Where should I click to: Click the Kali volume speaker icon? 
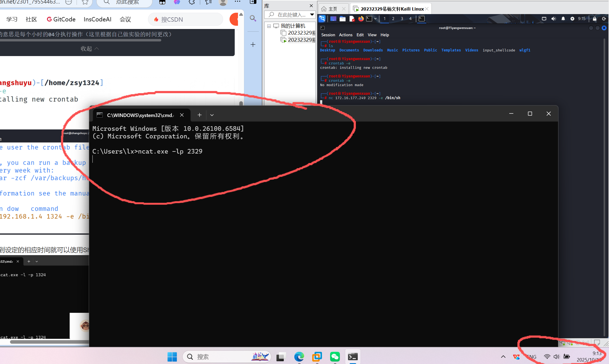(x=553, y=19)
